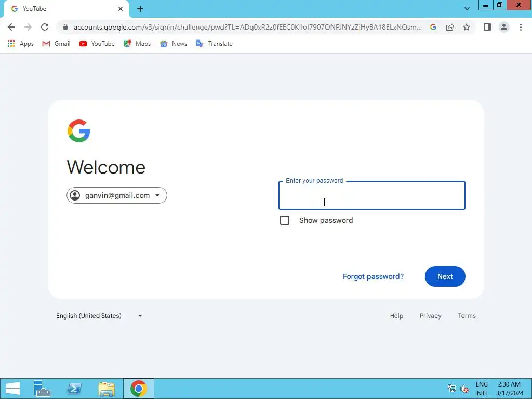Image resolution: width=532 pixels, height=399 pixels.
Task: Go back using the browser back arrow
Action: (x=11, y=27)
